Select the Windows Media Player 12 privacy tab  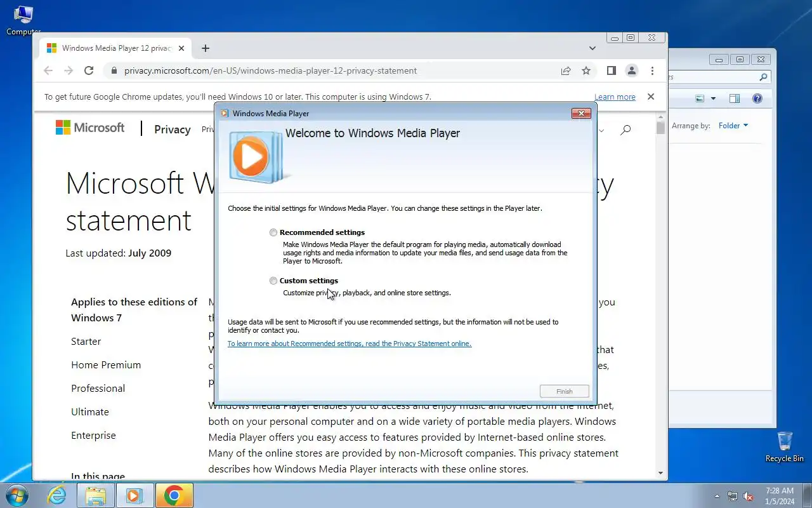point(115,48)
